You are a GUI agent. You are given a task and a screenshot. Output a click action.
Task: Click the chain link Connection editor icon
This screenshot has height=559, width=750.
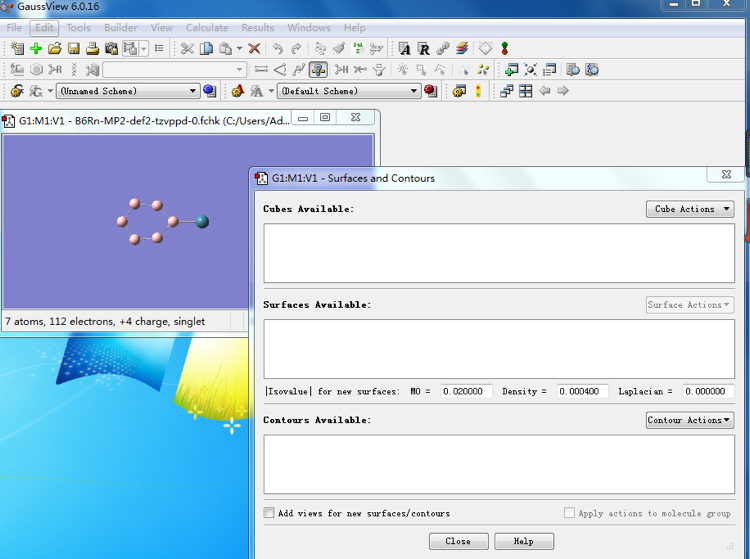pos(442,48)
